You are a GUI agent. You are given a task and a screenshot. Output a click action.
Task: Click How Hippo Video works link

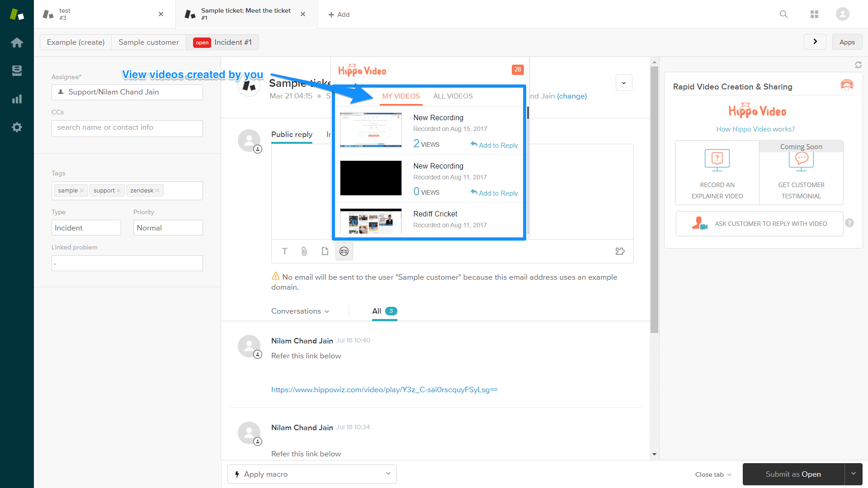click(755, 129)
